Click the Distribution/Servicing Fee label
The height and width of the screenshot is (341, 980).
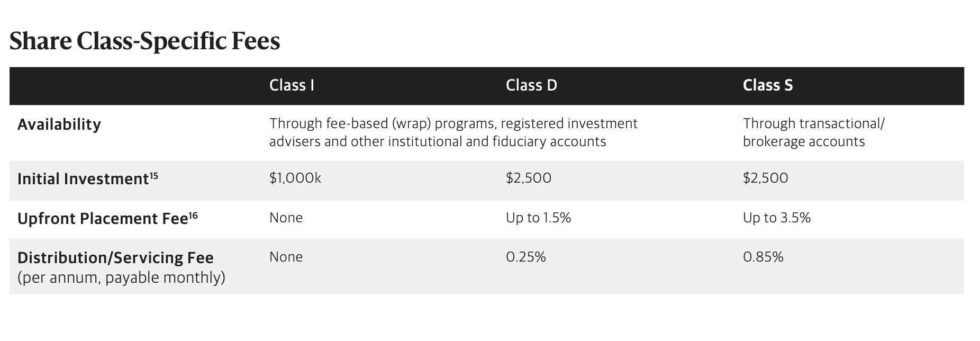pos(115,258)
